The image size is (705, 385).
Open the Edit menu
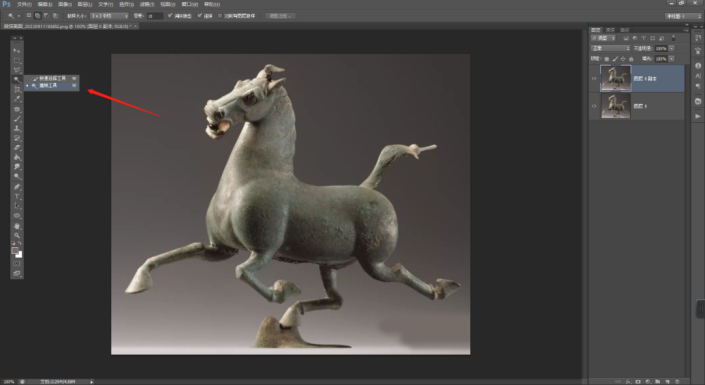click(x=45, y=4)
